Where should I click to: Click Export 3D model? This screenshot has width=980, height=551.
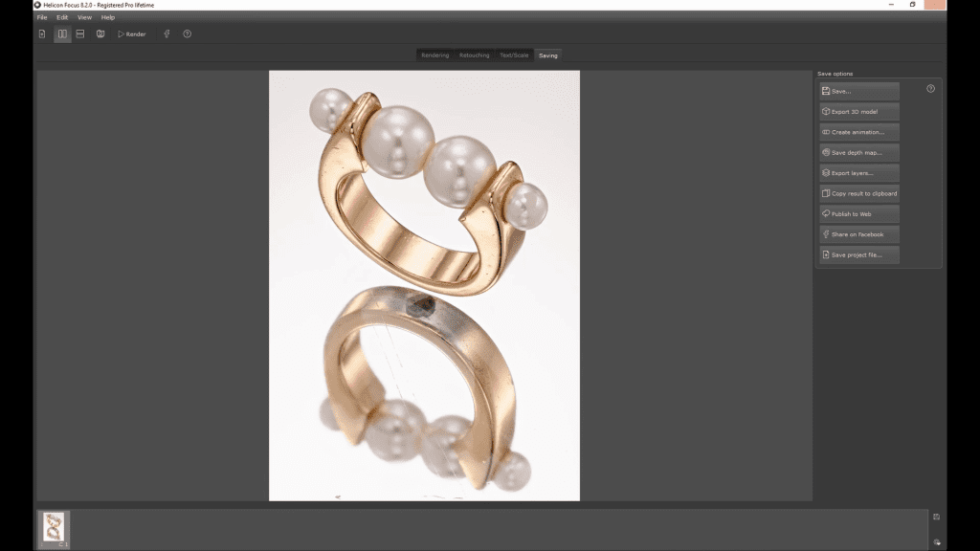pyautogui.click(x=859, y=112)
